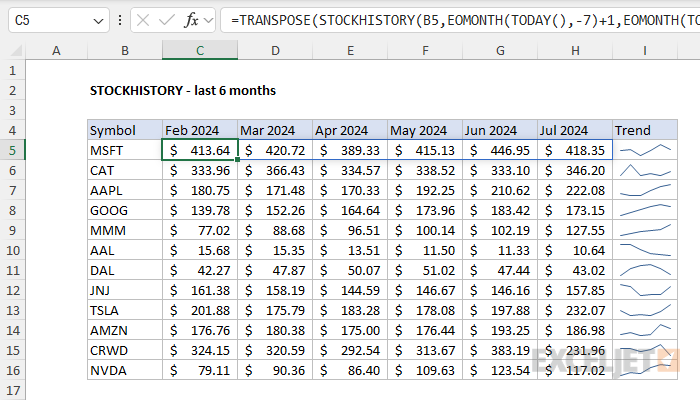The height and width of the screenshot is (400, 700).
Task: Click the formula bar cancel X icon
Action: pyautogui.click(x=143, y=20)
